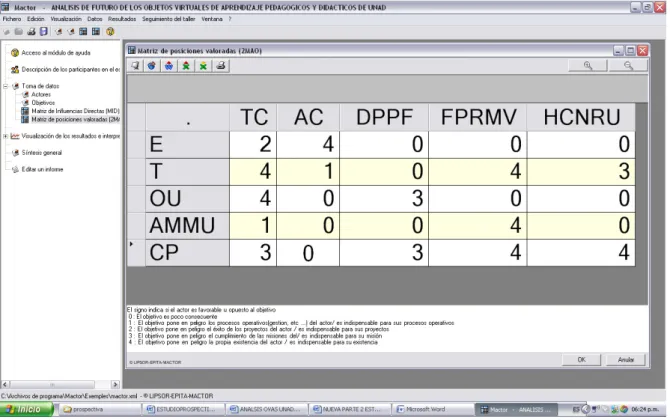Switch to Microsoft Word taskbar item
670x420 pixels.
click(x=432, y=409)
